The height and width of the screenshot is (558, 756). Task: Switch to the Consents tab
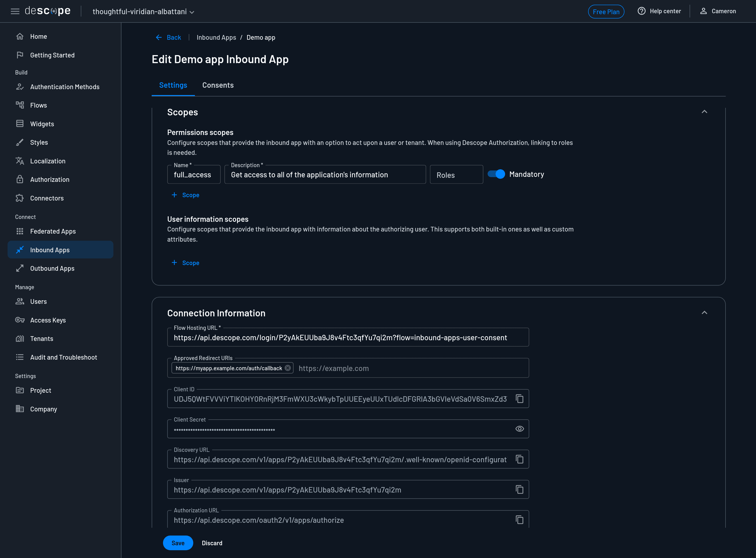point(218,85)
